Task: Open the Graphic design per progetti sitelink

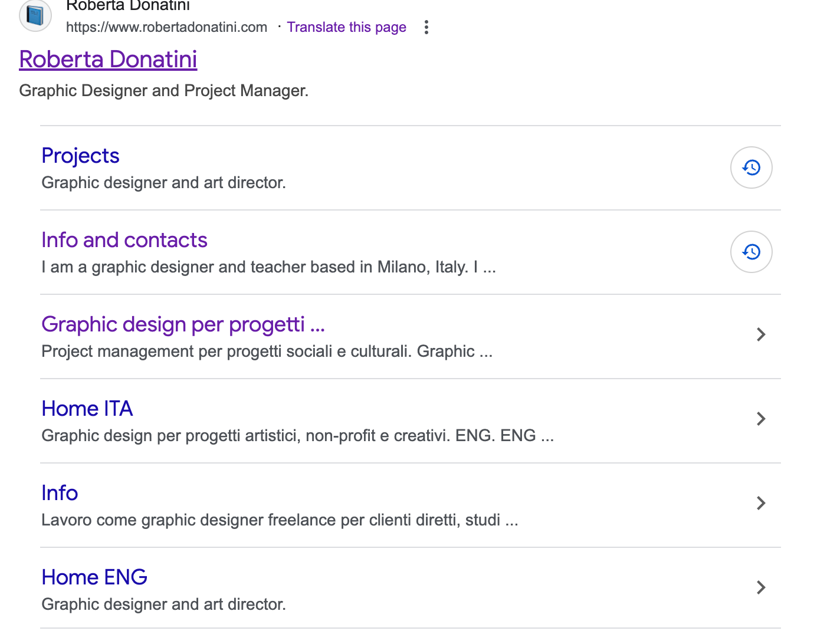Action: coord(183,324)
